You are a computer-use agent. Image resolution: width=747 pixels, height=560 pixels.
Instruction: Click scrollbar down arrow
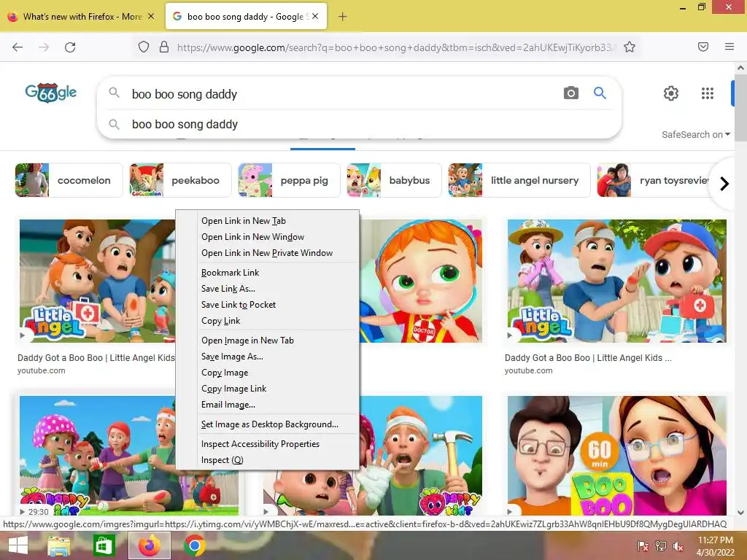[740, 513]
